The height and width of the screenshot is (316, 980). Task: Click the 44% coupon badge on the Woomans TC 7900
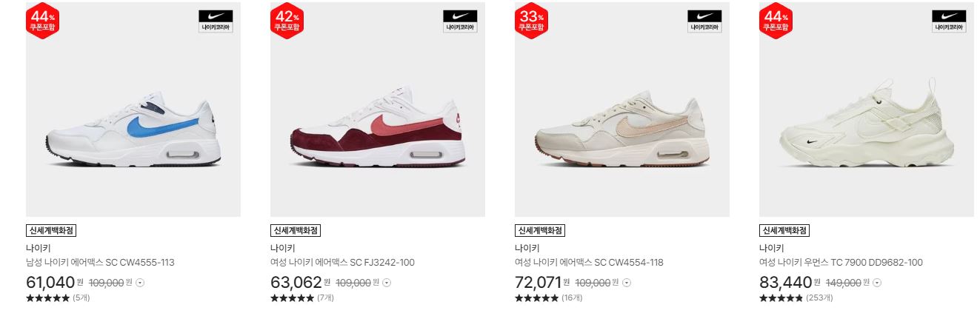click(776, 21)
